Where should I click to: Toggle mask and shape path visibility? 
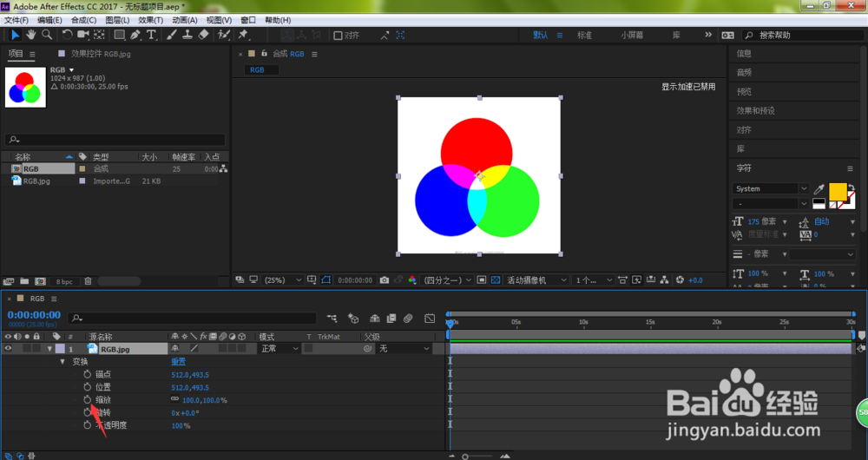pyautogui.click(x=326, y=280)
